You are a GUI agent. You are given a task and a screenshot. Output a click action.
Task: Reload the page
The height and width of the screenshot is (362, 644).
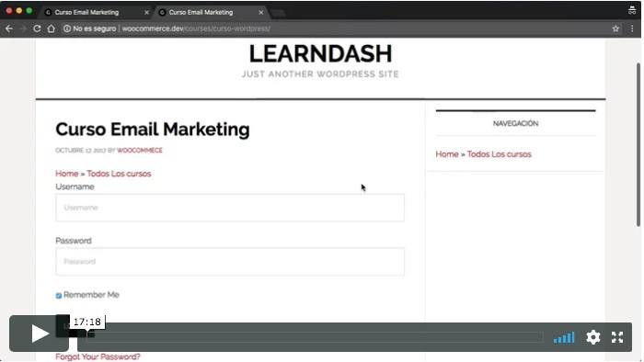point(37,28)
